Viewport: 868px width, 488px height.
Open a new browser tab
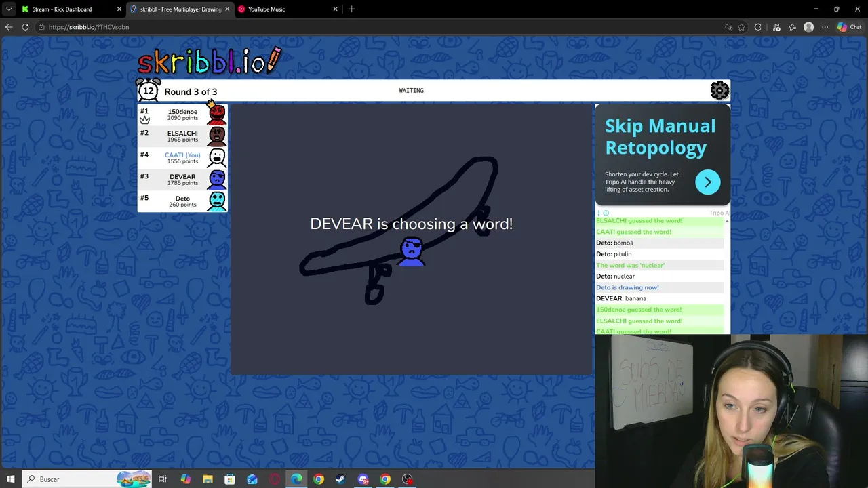(351, 9)
